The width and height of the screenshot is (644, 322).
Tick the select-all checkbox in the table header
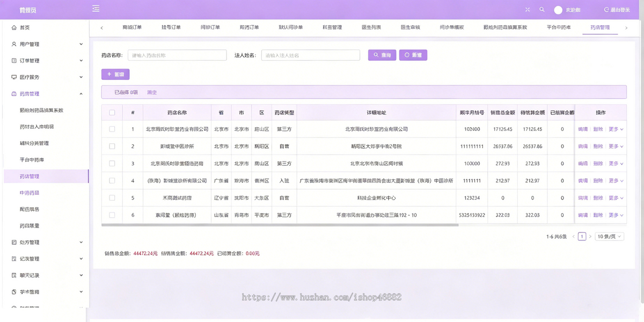click(112, 113)
